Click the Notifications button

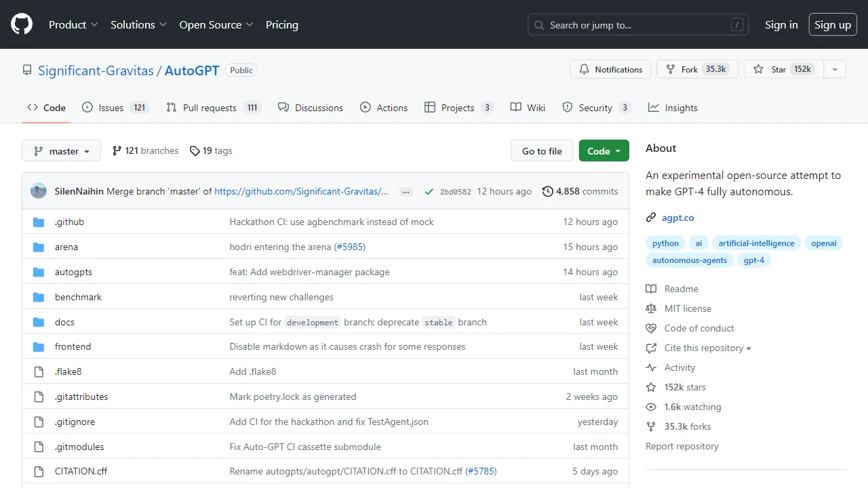[x=610, y=69]
